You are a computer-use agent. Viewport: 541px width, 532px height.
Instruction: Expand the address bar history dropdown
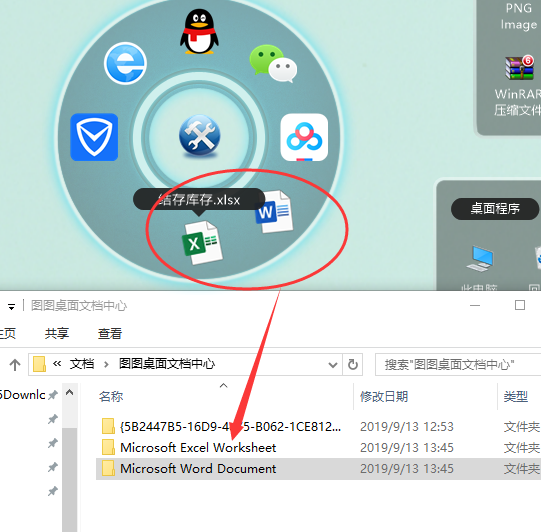click(333, 365)
